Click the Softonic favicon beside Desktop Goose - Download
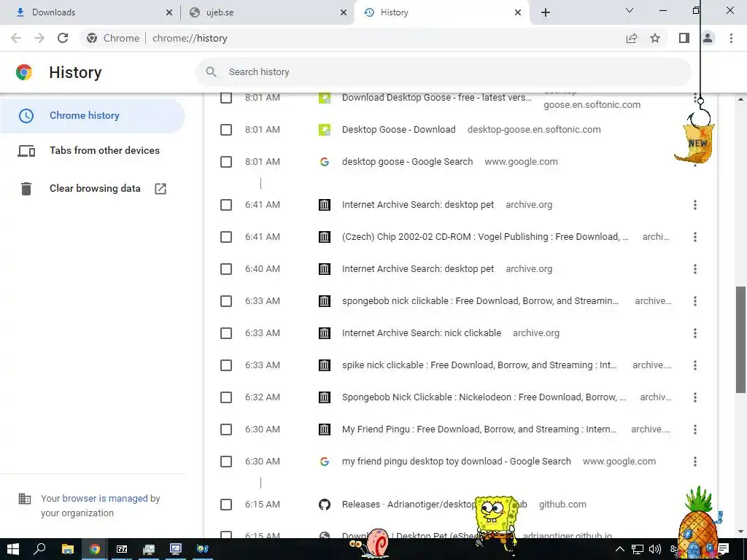The width and height of the screenshot is (747, 560). tap(325, 130)
